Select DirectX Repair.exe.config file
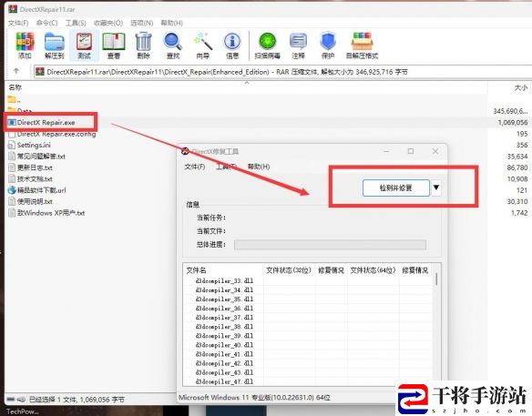This screenshot has height=416, width=532. tap(52, 134)
